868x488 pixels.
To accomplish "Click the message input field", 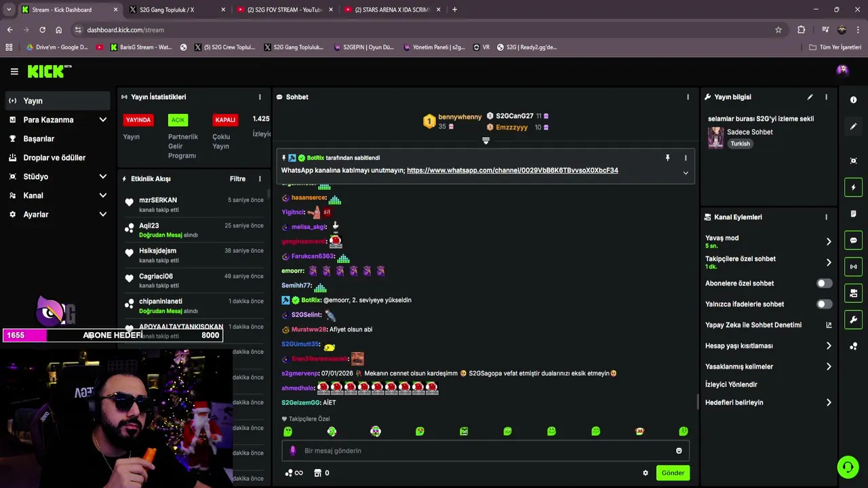I will pyautogui.click(x=486, y=451).
